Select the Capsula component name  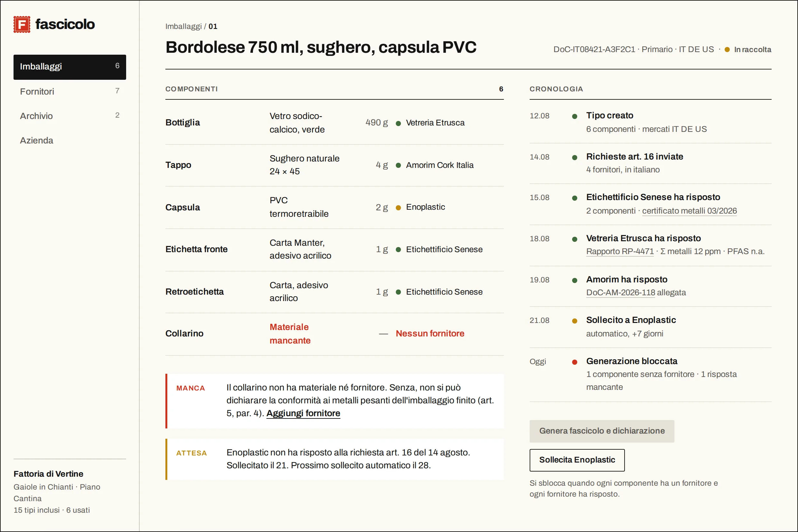[x=183, y=207]
